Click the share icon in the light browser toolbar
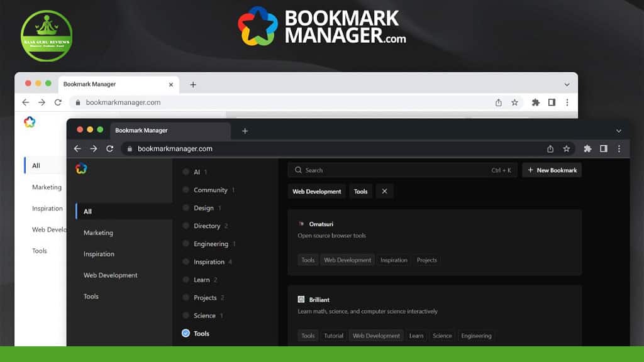 click(x=499, y=102)
